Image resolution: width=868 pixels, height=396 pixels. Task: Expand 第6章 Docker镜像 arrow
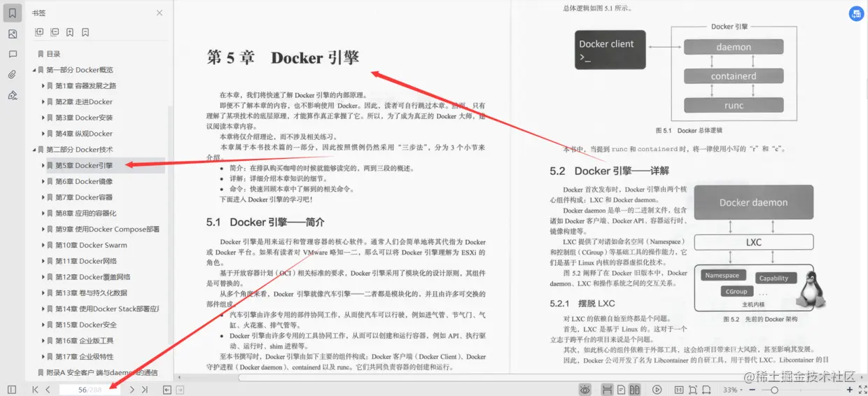tap(43, 181)
